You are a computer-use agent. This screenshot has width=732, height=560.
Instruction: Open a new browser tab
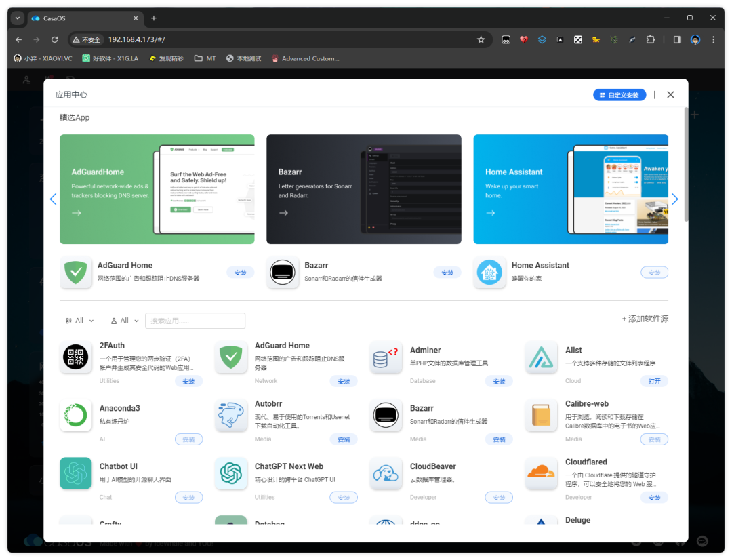click(154, 18)
